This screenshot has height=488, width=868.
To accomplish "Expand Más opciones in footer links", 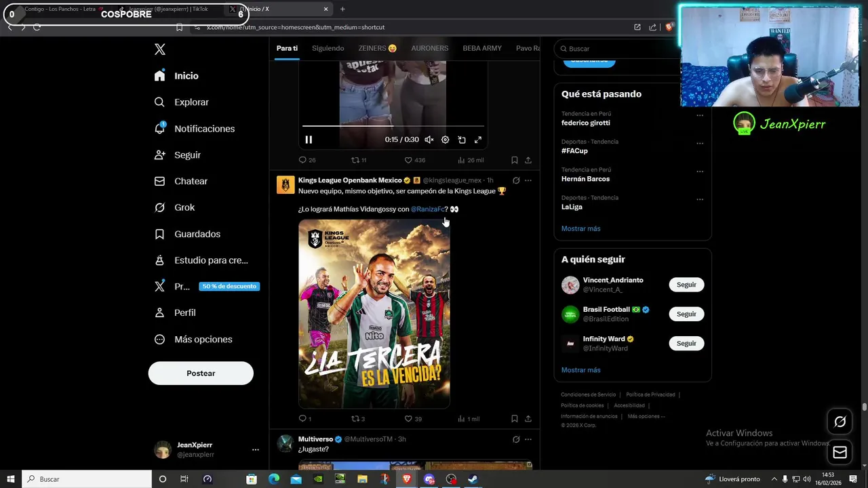I will [x=646, y=416].
